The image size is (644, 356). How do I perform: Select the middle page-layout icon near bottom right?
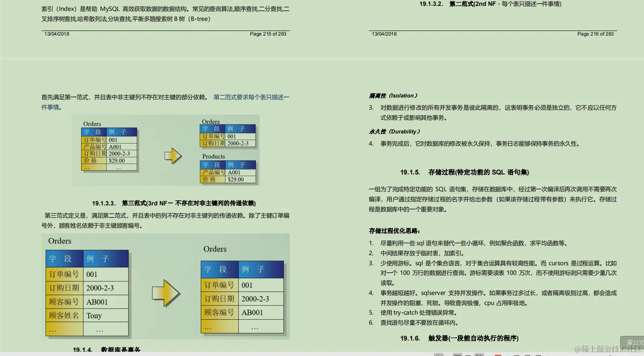point(527,355)
